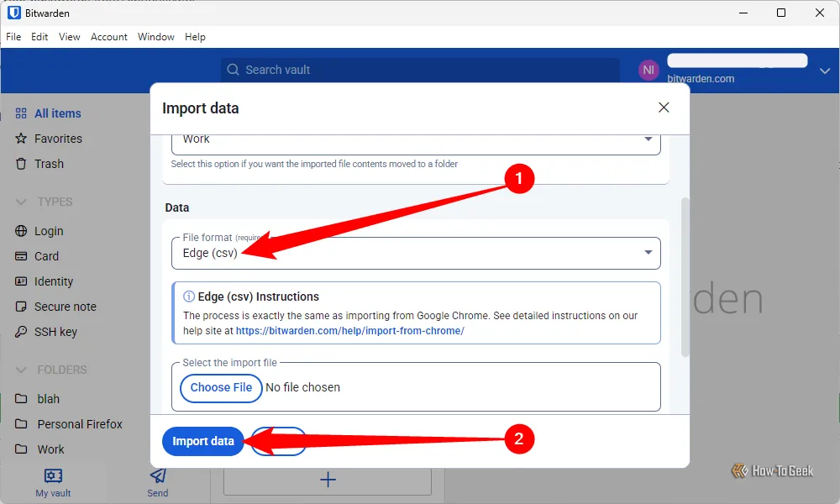The image size is (840, 504).
Task: Click the Import data button
Action: (203, 441)
